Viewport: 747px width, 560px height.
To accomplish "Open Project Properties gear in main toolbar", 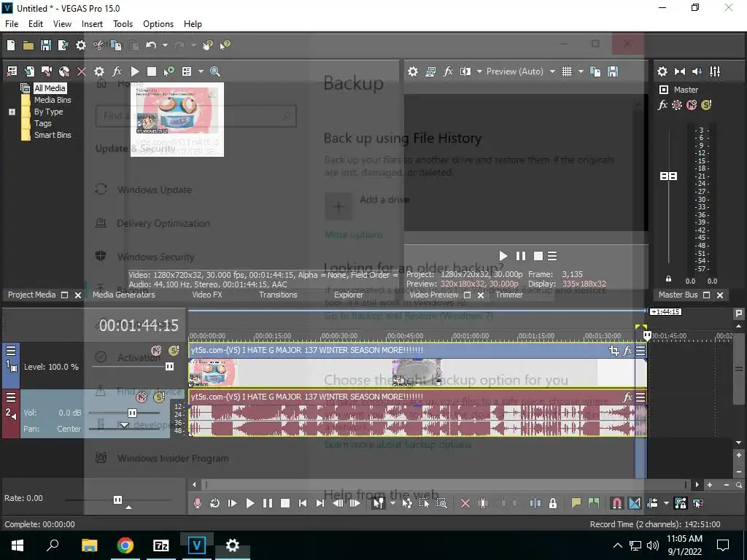I will (x=81, y=45).
